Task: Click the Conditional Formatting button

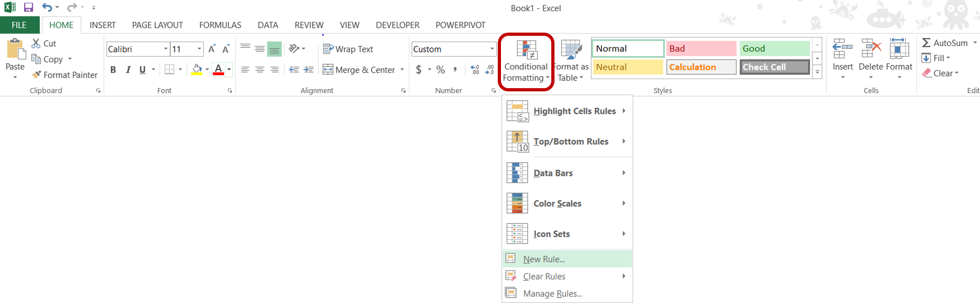Action: click(x=526, y=61)
